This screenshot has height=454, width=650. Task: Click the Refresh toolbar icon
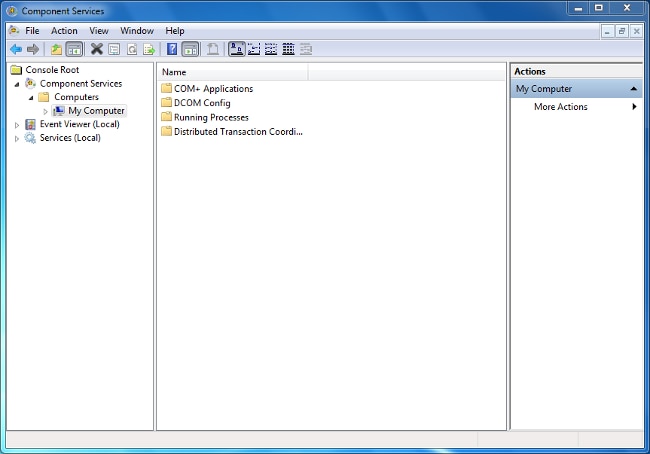(132, 49)
